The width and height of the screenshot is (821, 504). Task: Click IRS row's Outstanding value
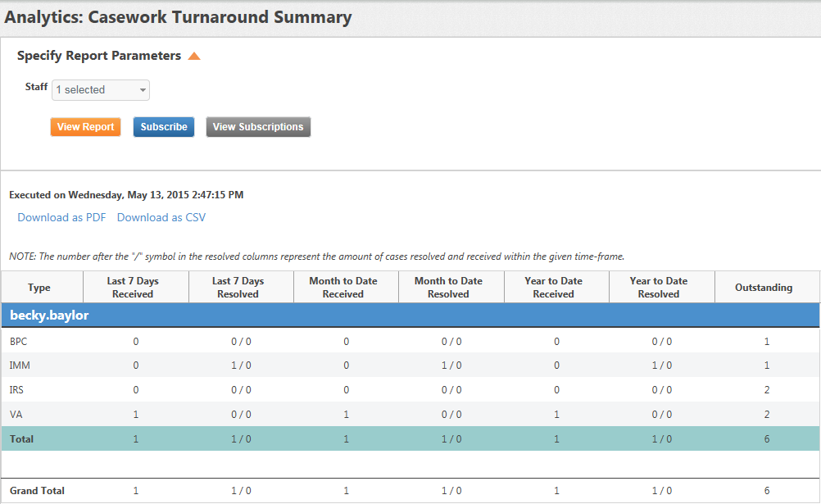coord(767,390)
